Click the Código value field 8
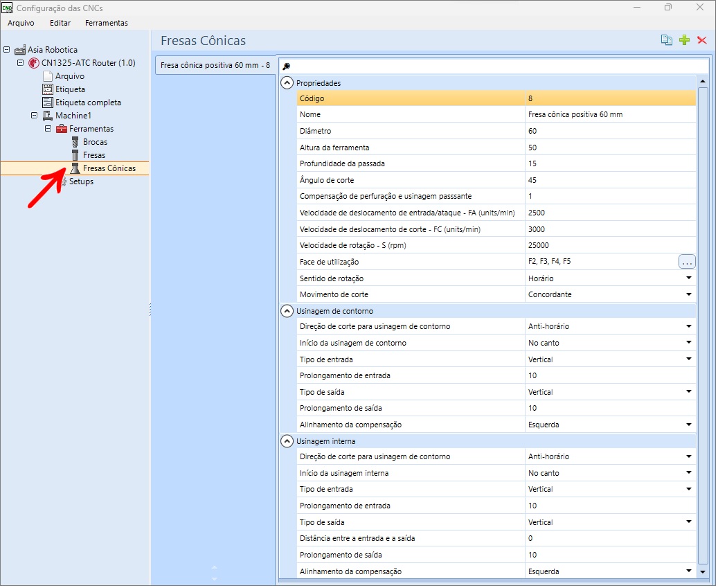The height and width of the screenshot is (588, 718). pyautogui.click(x=611, y=98)
